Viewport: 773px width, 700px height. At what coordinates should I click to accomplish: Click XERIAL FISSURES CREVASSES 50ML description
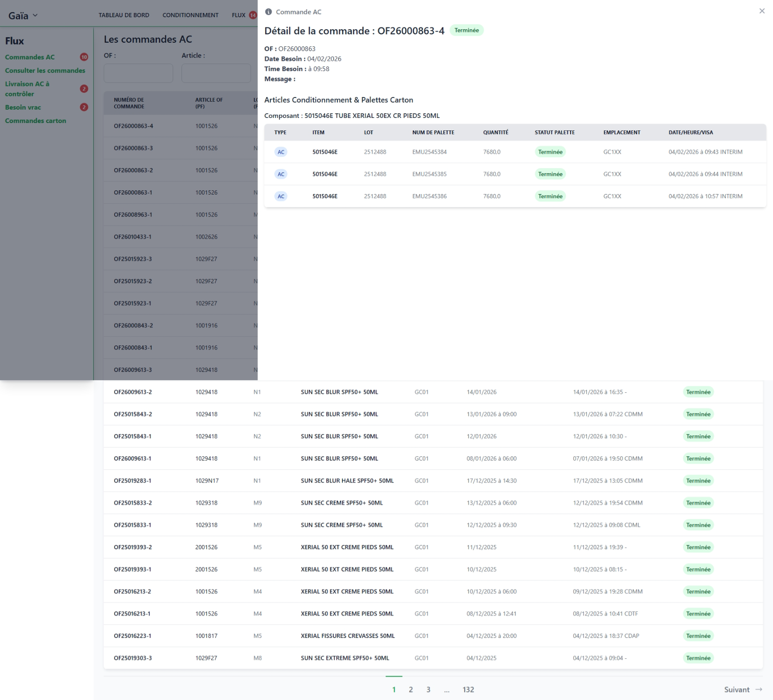coord(348,636)
